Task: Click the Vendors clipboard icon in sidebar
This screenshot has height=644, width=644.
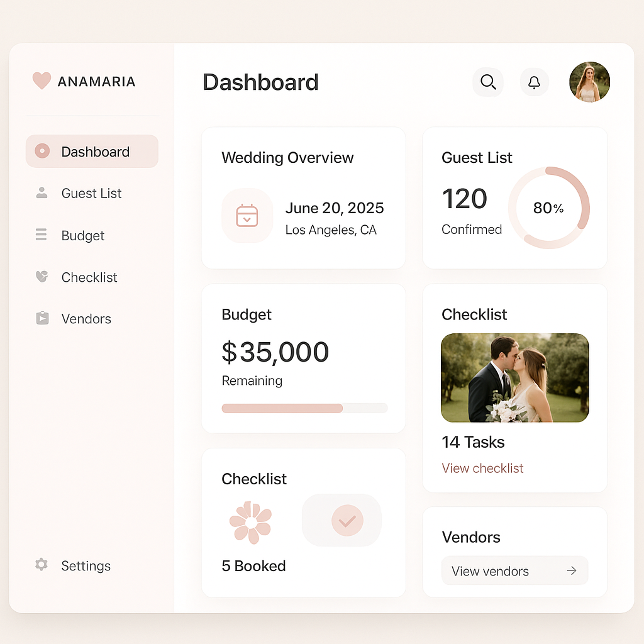Action: 42,319
